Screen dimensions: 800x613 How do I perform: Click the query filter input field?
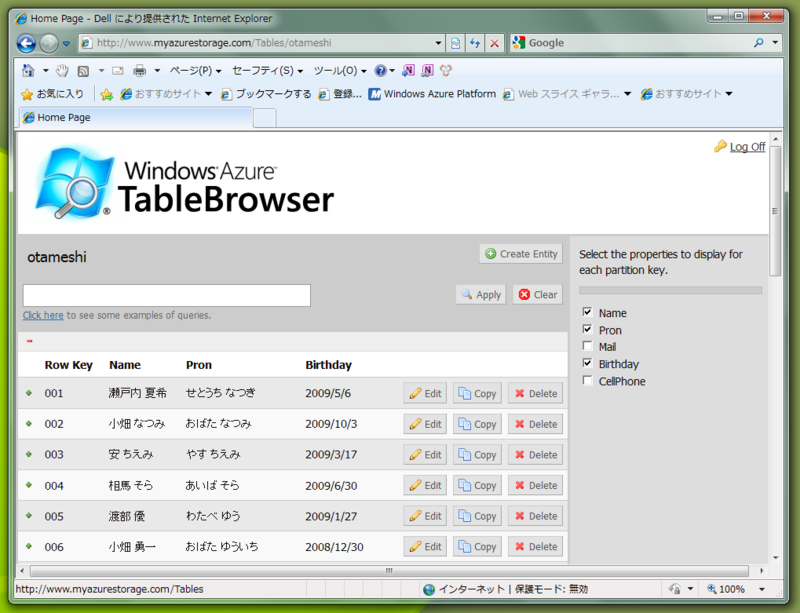pyautogui.click(x=167, y=296)
